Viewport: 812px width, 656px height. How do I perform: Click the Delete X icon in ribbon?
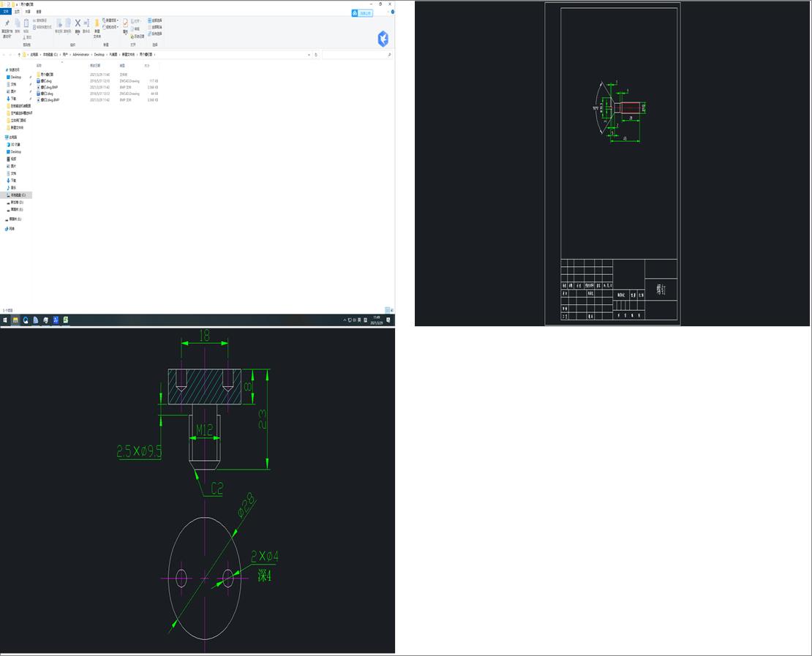click(x=78, y=23)
